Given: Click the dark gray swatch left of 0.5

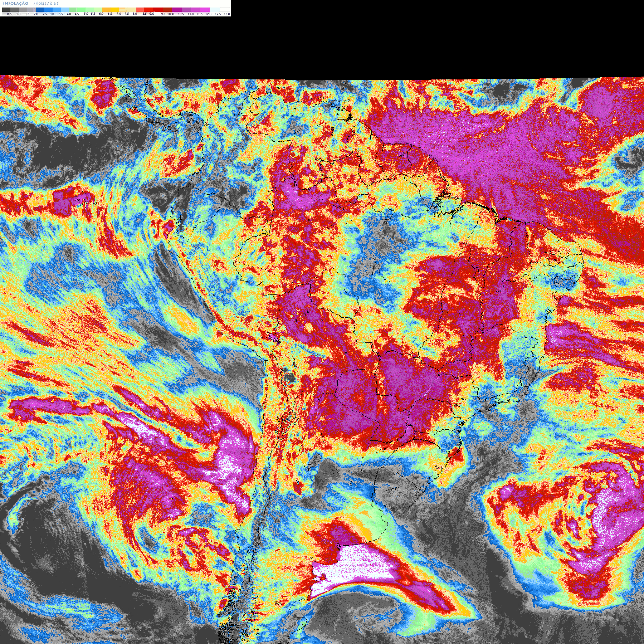Looking at the screenshot, I should (x=6, y=10).
